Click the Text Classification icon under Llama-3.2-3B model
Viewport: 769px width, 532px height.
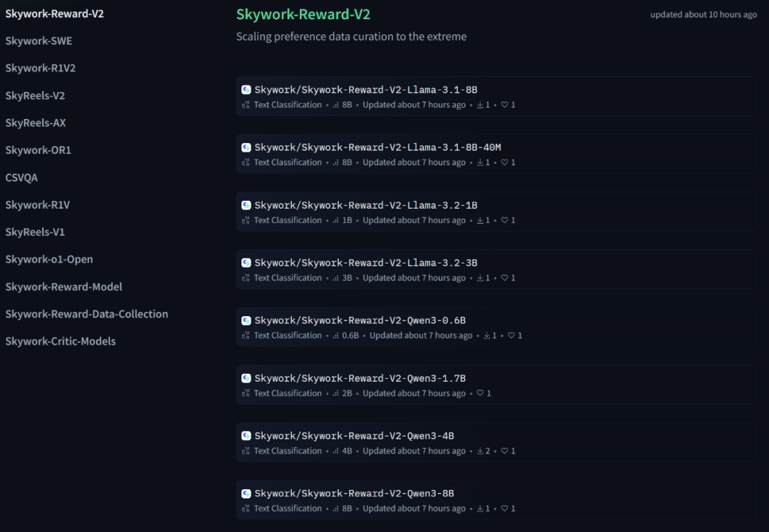tap(246, 278)
